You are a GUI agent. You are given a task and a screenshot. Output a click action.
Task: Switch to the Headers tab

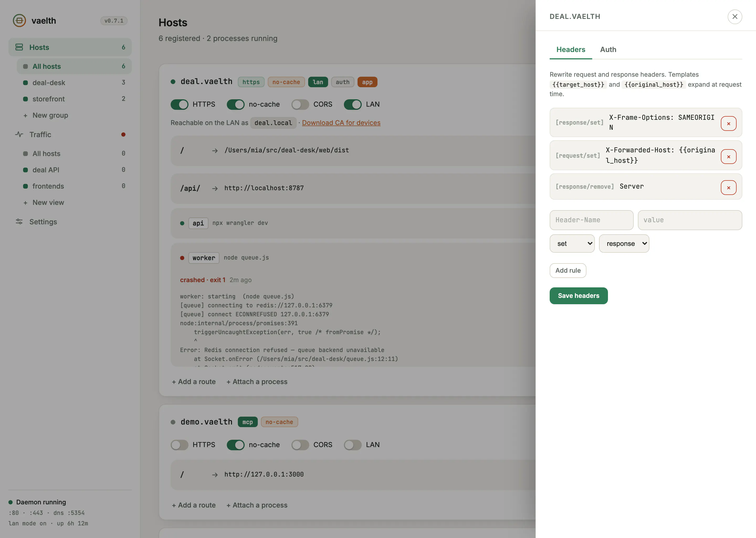(x=571, y=49)
